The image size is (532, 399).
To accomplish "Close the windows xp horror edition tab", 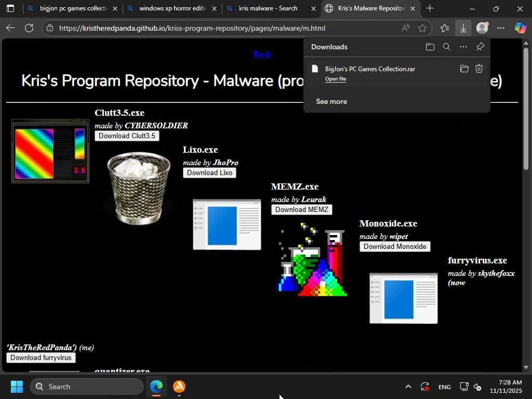I will [x=214, y=8].
